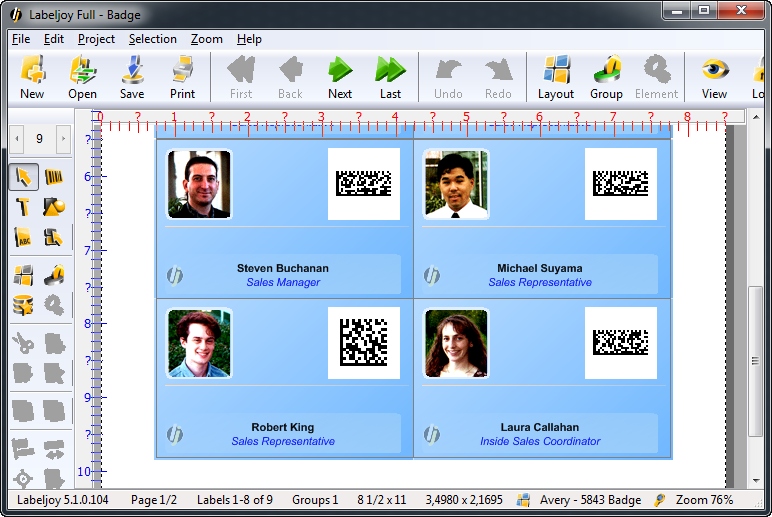Select the barcode on Michael Suyama's badge
Screen dimensions: 772x517
click(x=620, y=184)
